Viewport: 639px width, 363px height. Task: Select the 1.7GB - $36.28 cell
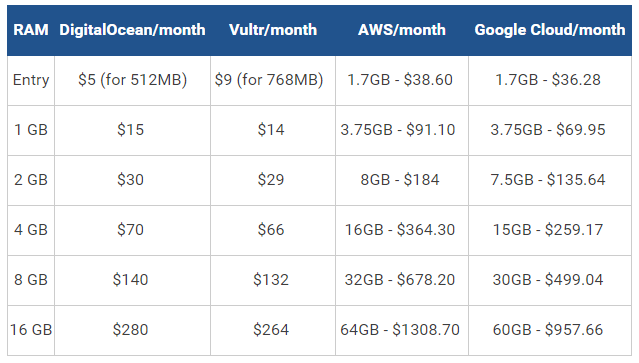(x=550, y=80)
